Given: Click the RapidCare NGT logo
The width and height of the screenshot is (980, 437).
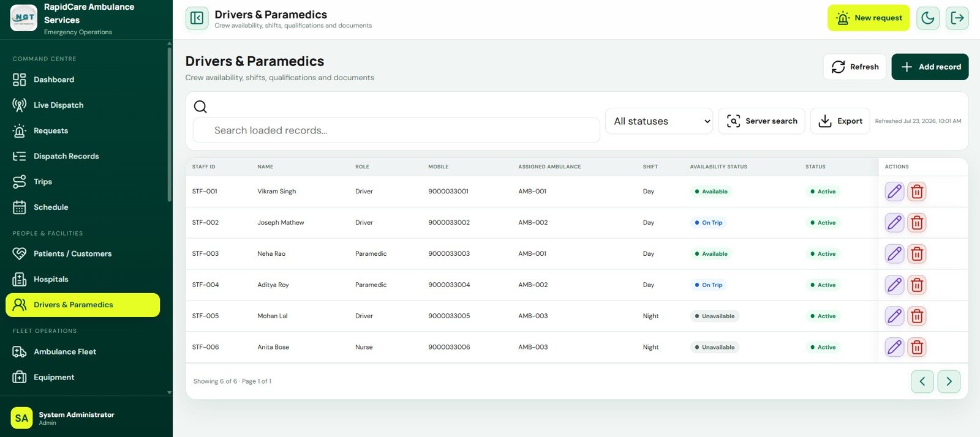Looking at the screenshot, I should (x=24, y=18).
